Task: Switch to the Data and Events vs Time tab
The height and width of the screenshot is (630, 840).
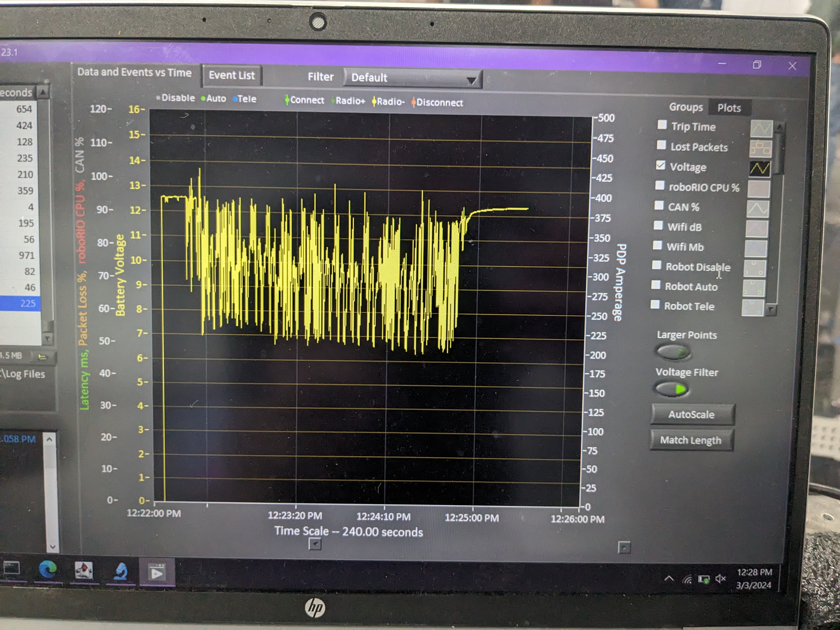Action: point(134,72)
